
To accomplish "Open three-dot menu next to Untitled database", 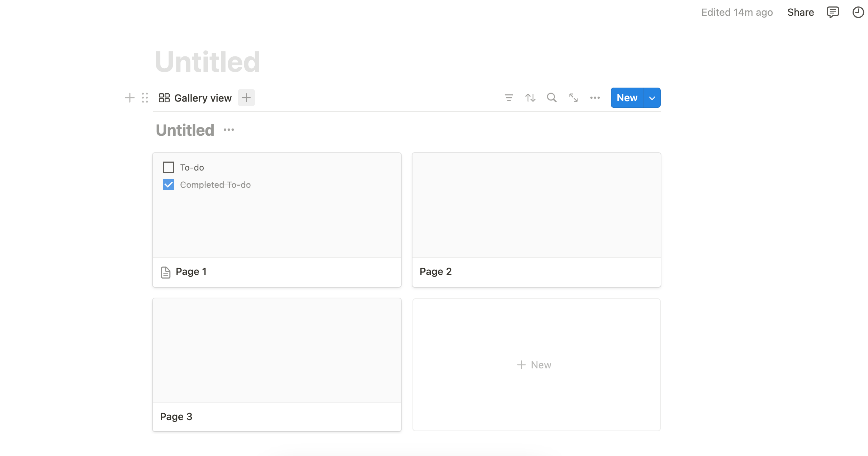I will (228, 130).
